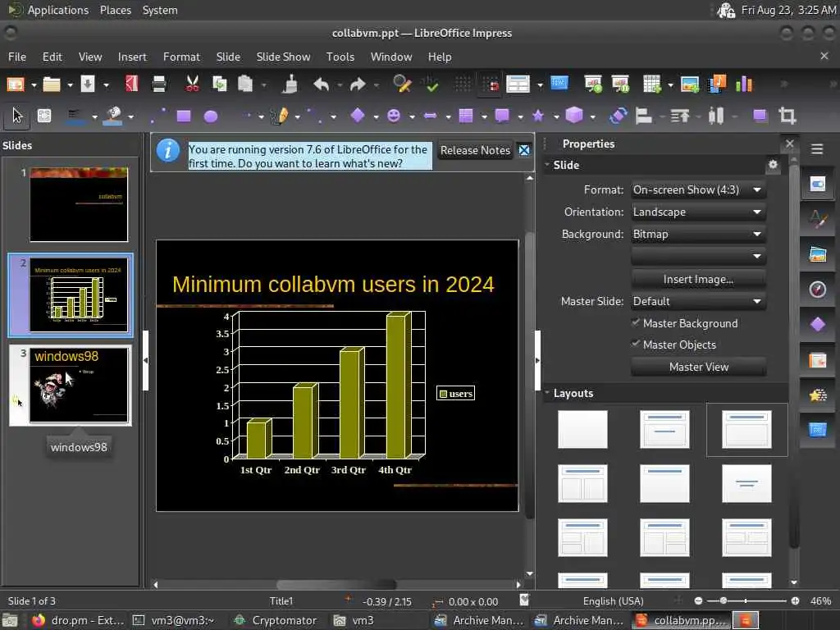Viewport: 840px width, 630px height.
Task: Open the empty bitmap selection dropdown
Action: tap(698, 257)
